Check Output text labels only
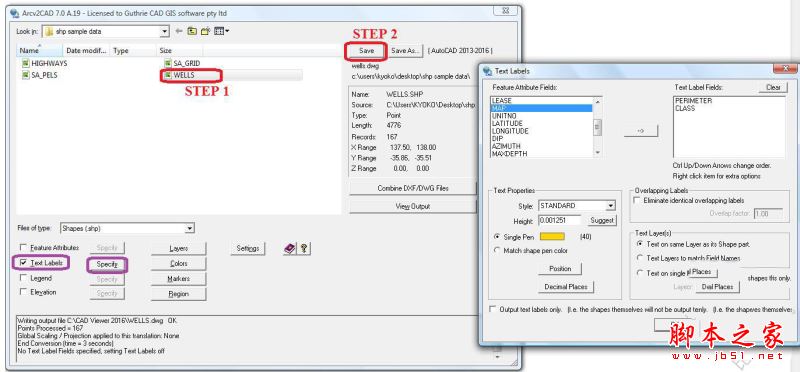 pos(493,309)
